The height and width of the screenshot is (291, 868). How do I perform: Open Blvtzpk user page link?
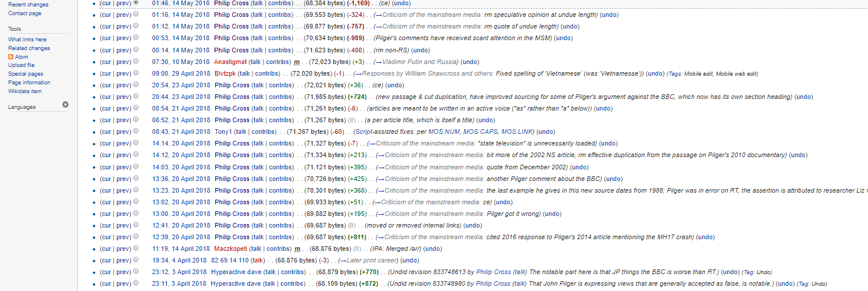225,73
